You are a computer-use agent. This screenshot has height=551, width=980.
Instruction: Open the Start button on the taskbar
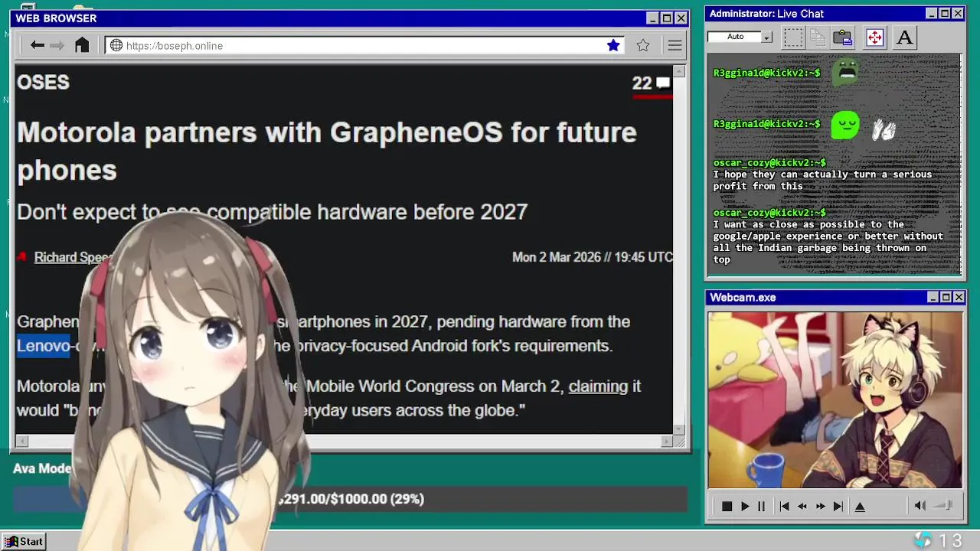point(24,541)
